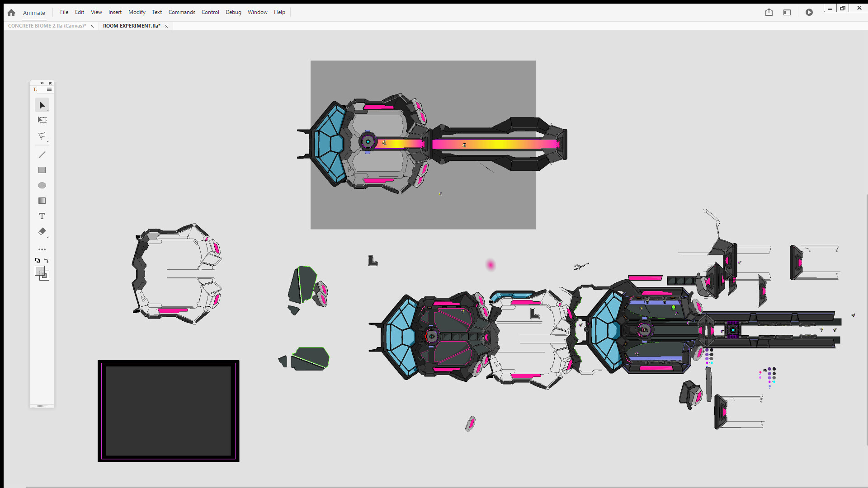Select the Text tool in toolbar
Viewport: 868px width, 488px height.
pos(42,216)
